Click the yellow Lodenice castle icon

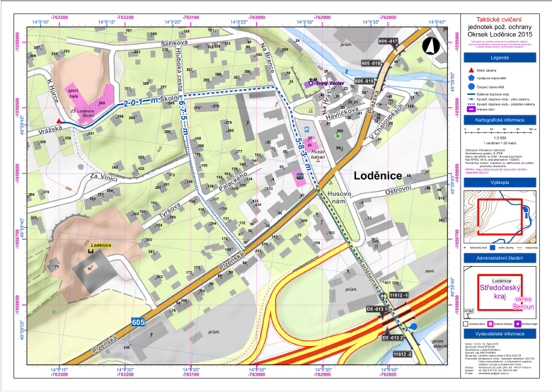[91, 250]
